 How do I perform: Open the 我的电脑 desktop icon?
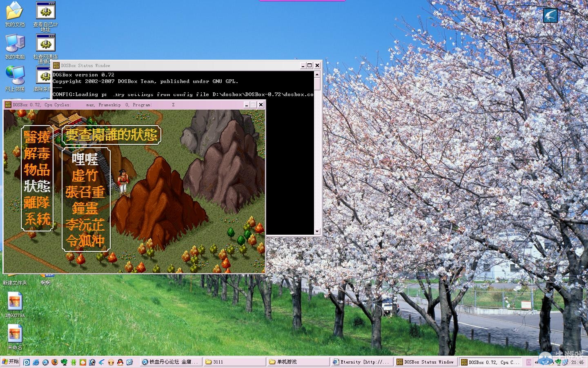[x=15, y=47]
